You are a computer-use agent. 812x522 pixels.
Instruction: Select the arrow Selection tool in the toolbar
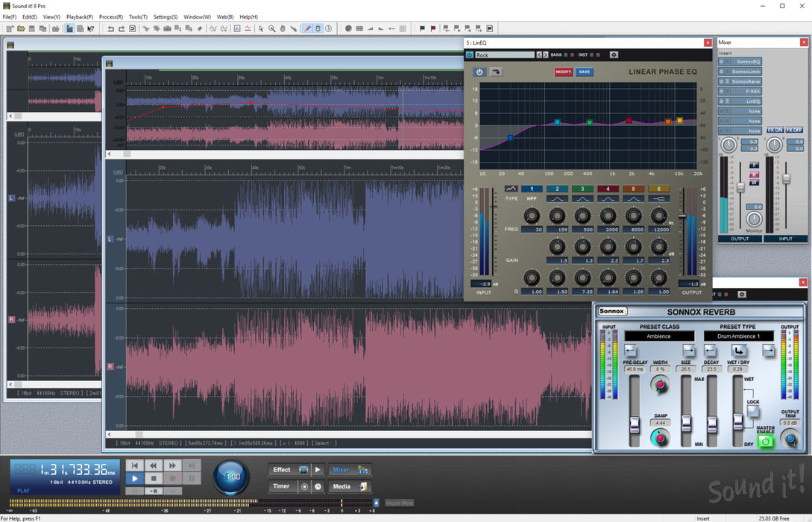262,28
